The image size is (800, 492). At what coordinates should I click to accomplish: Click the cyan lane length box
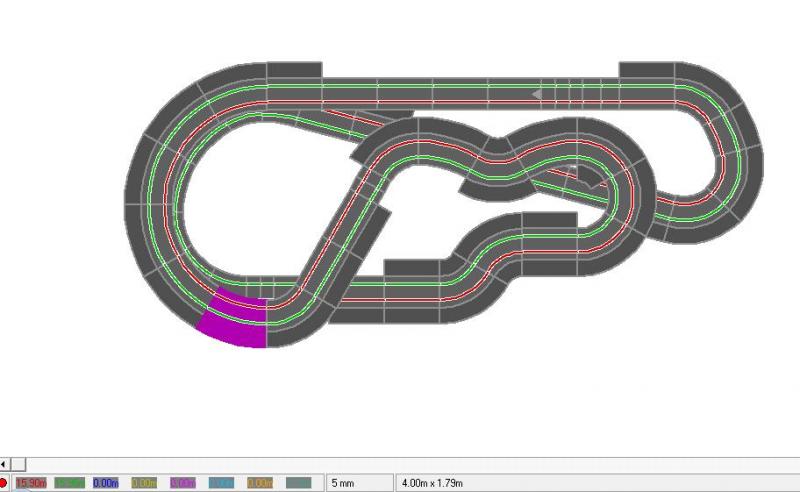[223, 483]
